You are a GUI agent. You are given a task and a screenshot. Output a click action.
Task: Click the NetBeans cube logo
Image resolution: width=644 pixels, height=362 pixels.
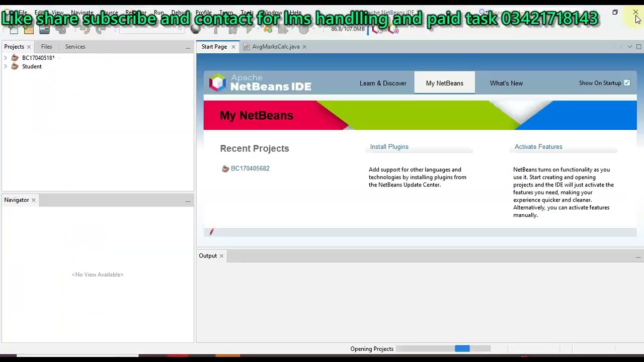[218, 83]
